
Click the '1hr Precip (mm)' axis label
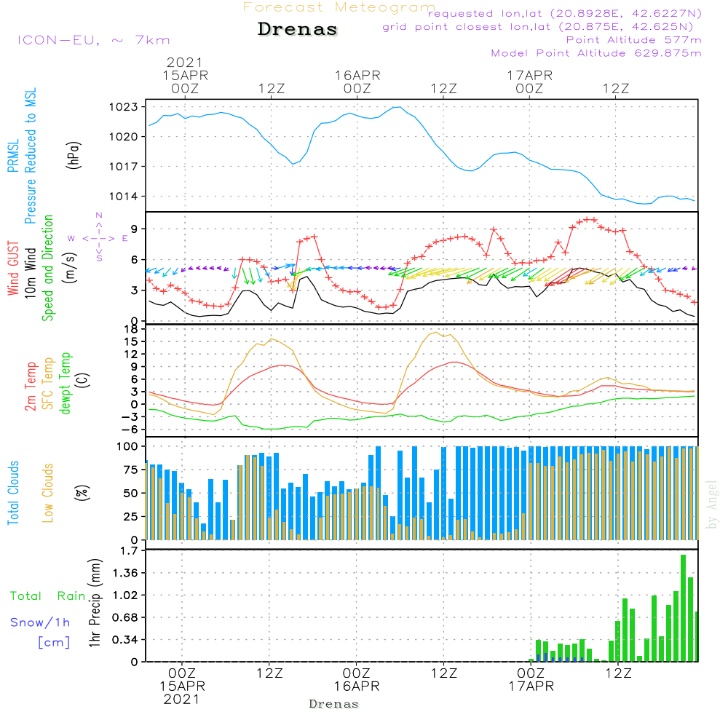coord(95,603)
